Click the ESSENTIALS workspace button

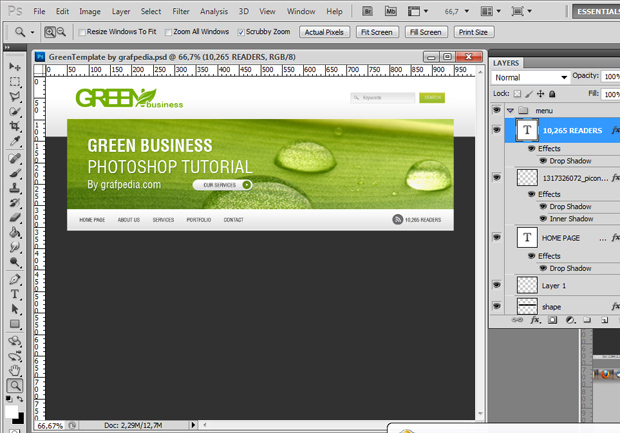[x=596, y=11]
